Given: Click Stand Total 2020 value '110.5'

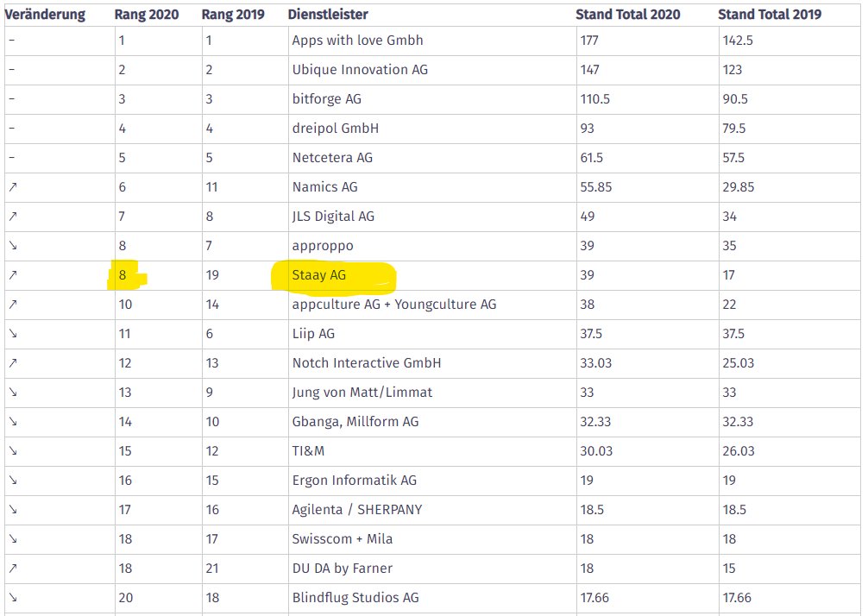Looking at the screenshot, I should [x=595, y=99].
